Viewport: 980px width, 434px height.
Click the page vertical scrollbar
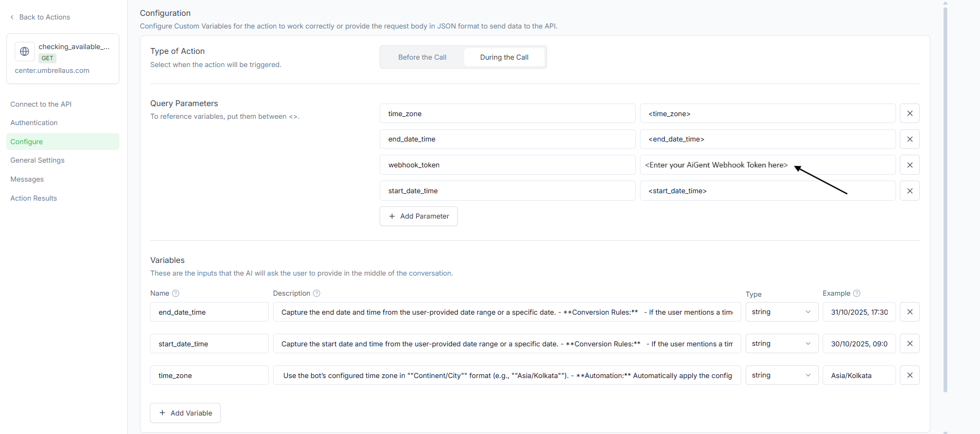pyautogui.click(x=945, y=201)
